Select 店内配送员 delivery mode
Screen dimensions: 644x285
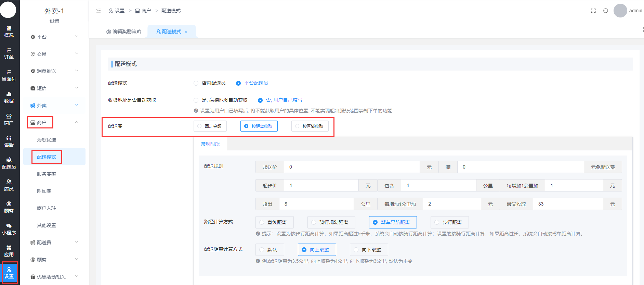pos(196,83)
